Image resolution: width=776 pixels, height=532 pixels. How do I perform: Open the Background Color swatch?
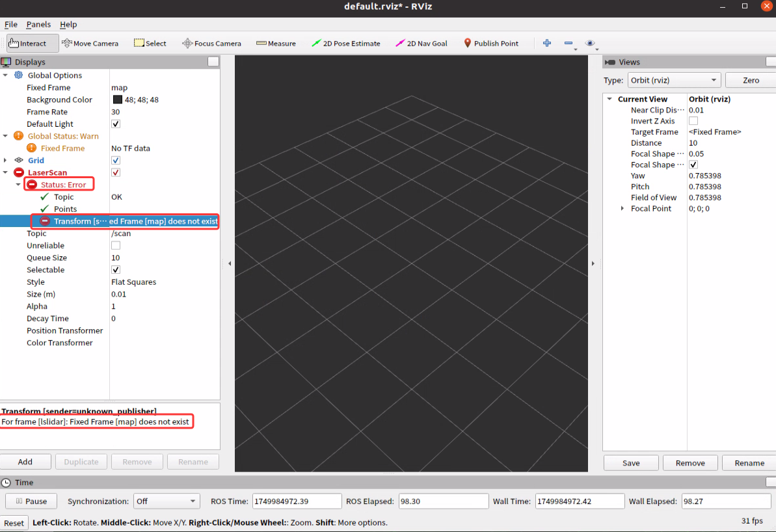pyautogui.click(x=117, y=99)
